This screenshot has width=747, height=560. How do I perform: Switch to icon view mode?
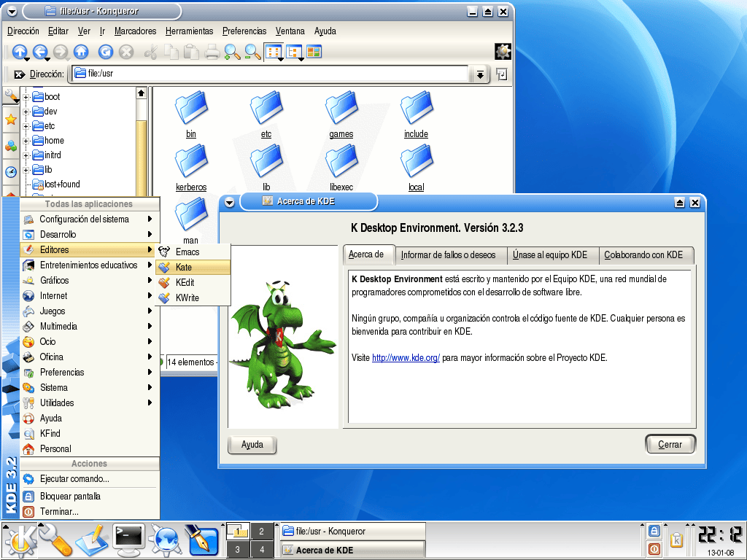(x=274, y=52)
